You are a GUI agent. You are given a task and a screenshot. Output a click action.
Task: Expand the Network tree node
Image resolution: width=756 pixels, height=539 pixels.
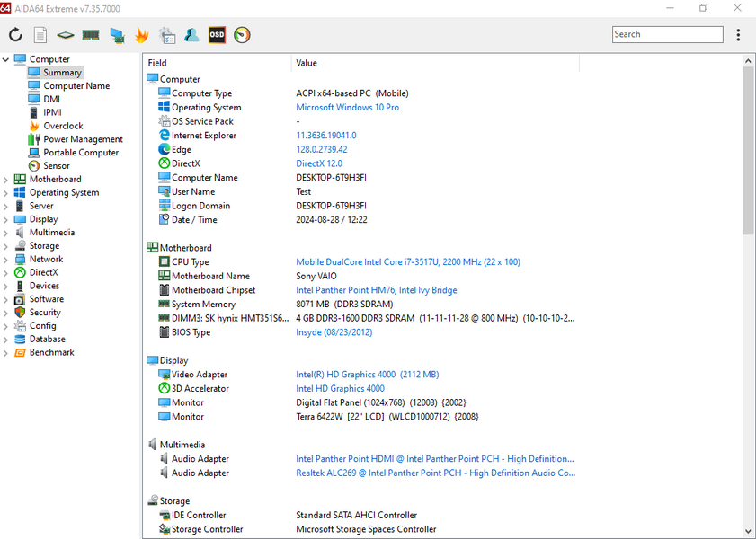[5, 260]
